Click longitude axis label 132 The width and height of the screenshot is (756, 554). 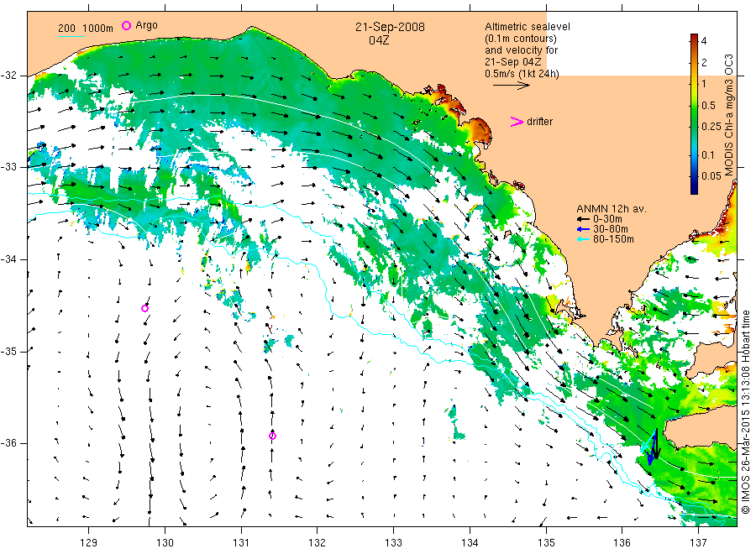(318, 542)
